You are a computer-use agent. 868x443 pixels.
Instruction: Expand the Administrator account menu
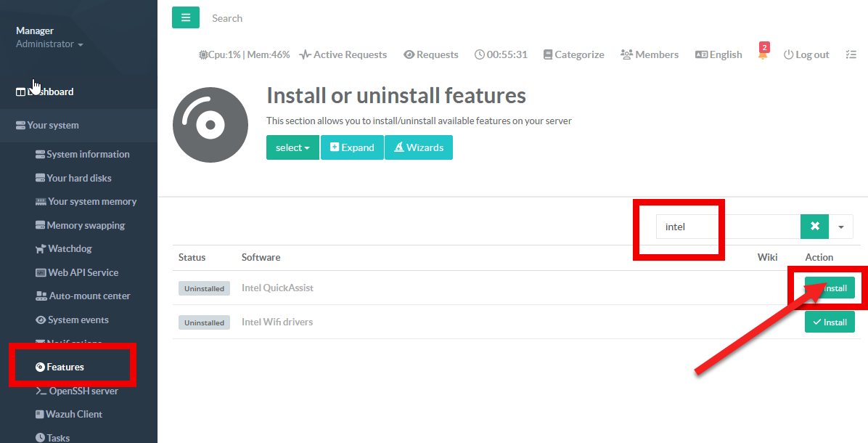tap(49, 44)
